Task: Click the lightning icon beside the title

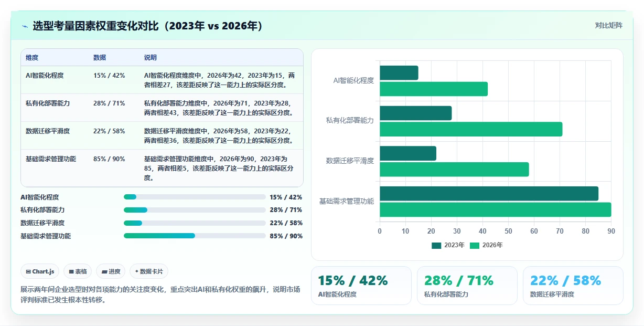Action: point(25,26)
